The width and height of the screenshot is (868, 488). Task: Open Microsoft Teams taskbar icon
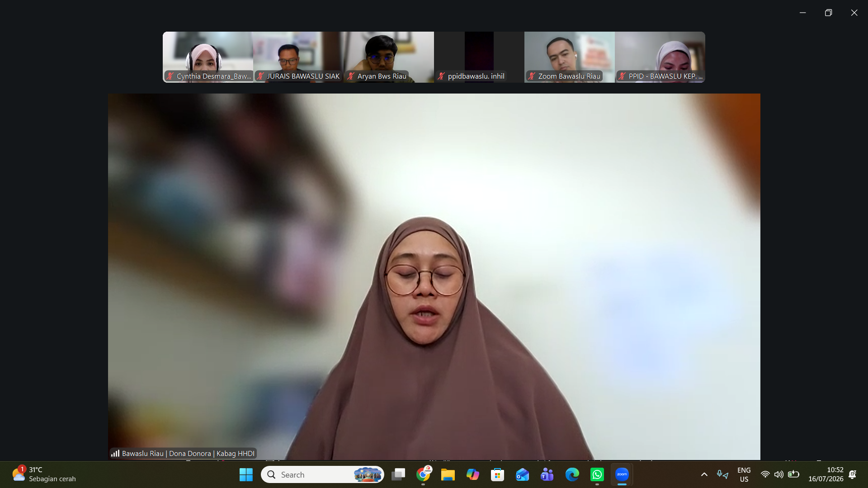pyautogui.click(x=547, y=474)
